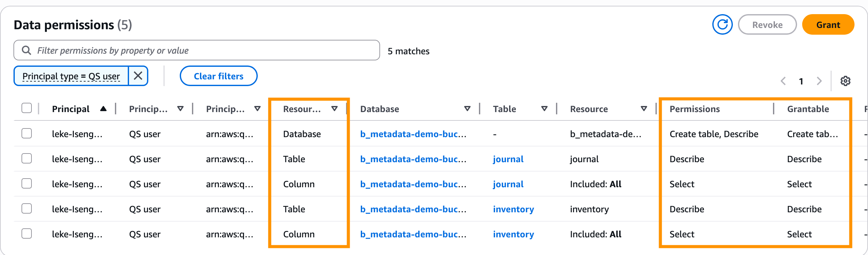The height and width of the screenshot is (255, 868).
Task: Open database link in journal Column row
Action: click(413, 184)
